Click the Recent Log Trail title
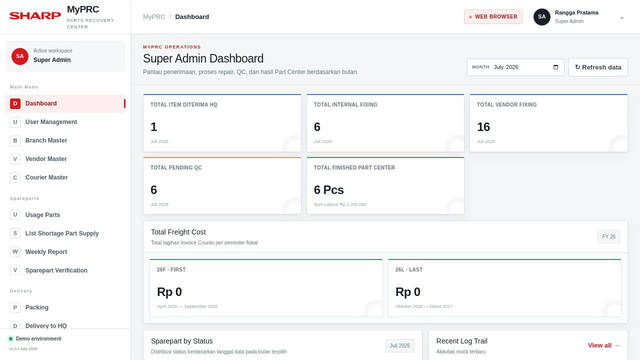Image resolution: width=640 pixels, height=360 pixels. 462,341
